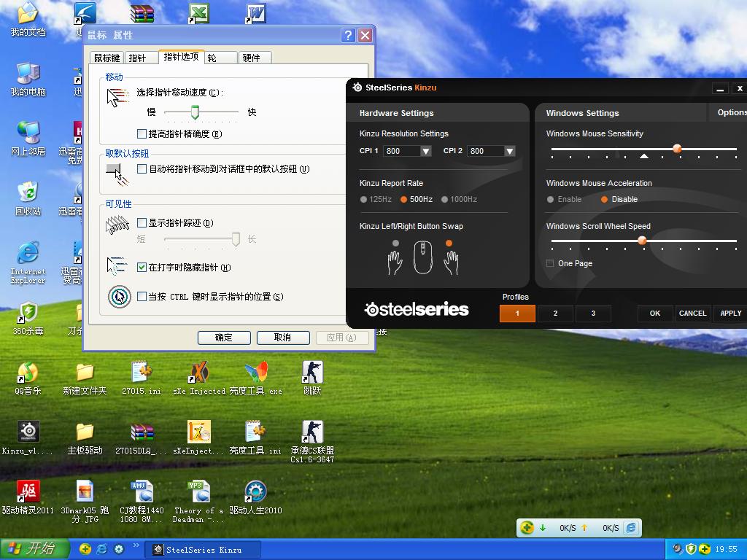Open the 3Dmark05 跑分.JPG image
This screenshot has height=560, width=747.
[x=85, y=502]
